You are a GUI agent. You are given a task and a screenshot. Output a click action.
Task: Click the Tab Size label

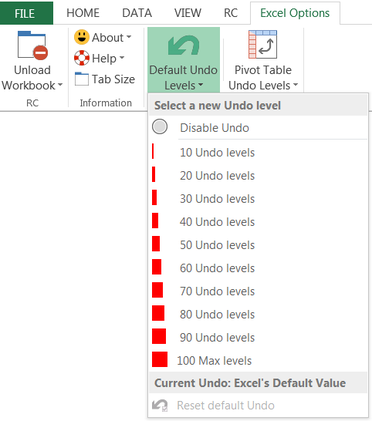click(113, 79)
